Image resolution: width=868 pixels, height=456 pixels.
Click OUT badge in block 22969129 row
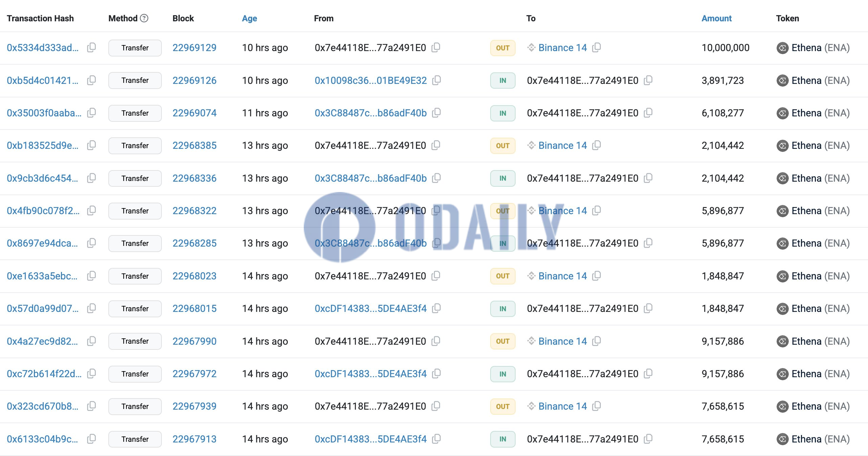(x=503, y=48)
